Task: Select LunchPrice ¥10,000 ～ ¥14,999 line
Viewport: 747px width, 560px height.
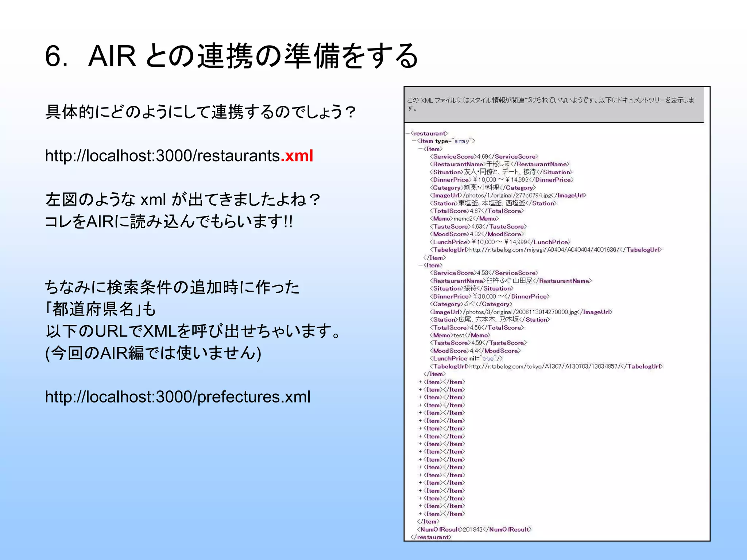Action: tap(500, 242)
